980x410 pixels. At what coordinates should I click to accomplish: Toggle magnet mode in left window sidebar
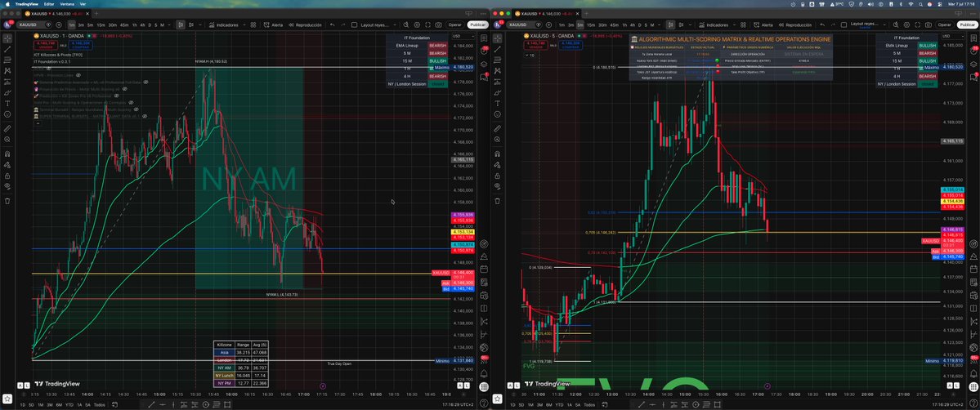(7, 154)
